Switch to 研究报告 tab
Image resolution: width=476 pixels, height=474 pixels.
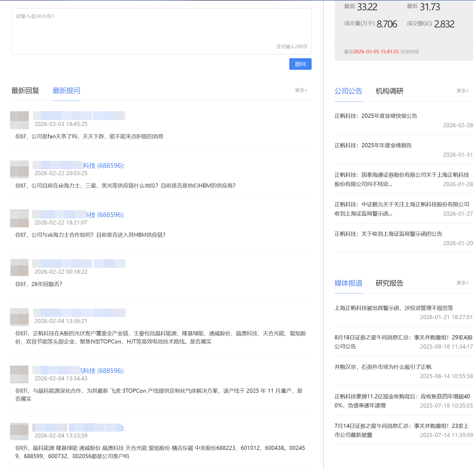[389, 283]
